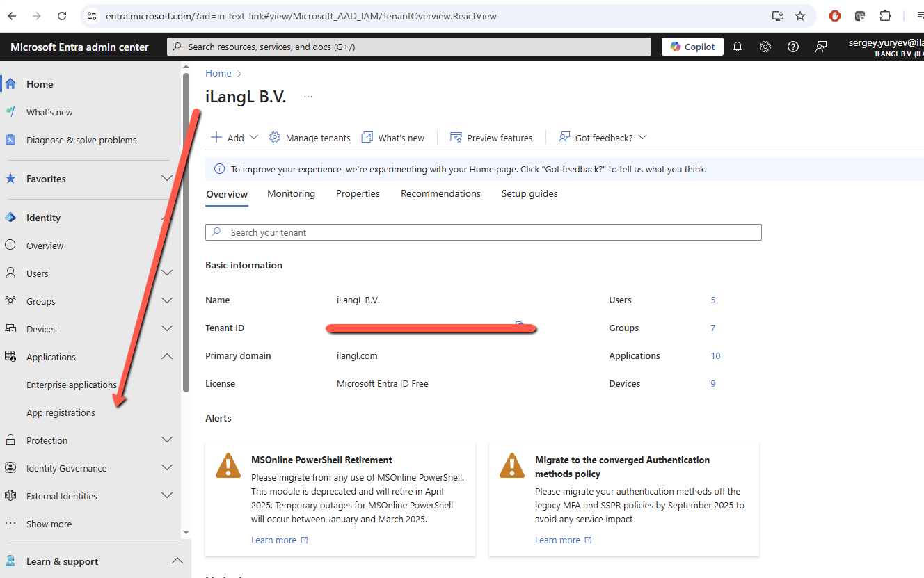Screen dimensions: 924x578
Task: Click the Identity Governance icon
Action: click(x=10, y=468)
